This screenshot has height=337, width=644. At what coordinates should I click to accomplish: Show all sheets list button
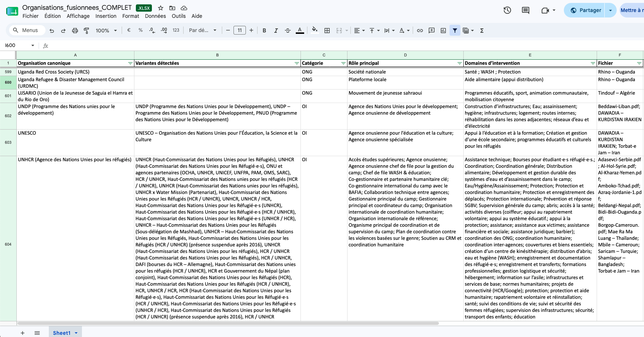click(x=37, y=333)
